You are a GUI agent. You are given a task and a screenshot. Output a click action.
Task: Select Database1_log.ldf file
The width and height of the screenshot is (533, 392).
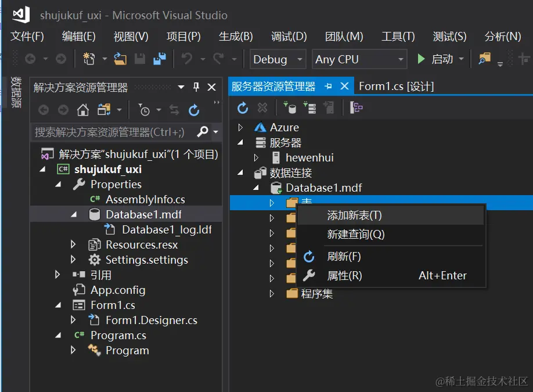point(167,230)
